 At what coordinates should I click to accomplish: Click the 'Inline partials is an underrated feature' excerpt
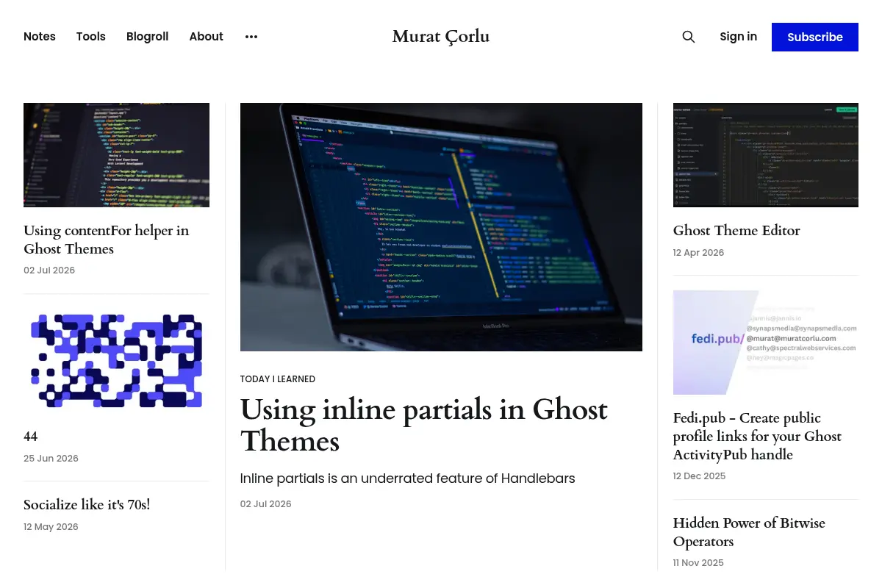[408, 478]
